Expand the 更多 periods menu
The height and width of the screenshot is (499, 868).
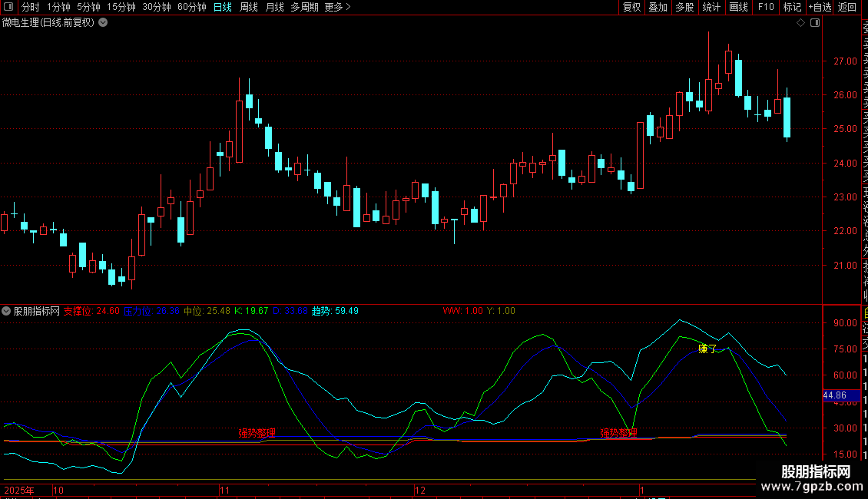coord(337,7)
